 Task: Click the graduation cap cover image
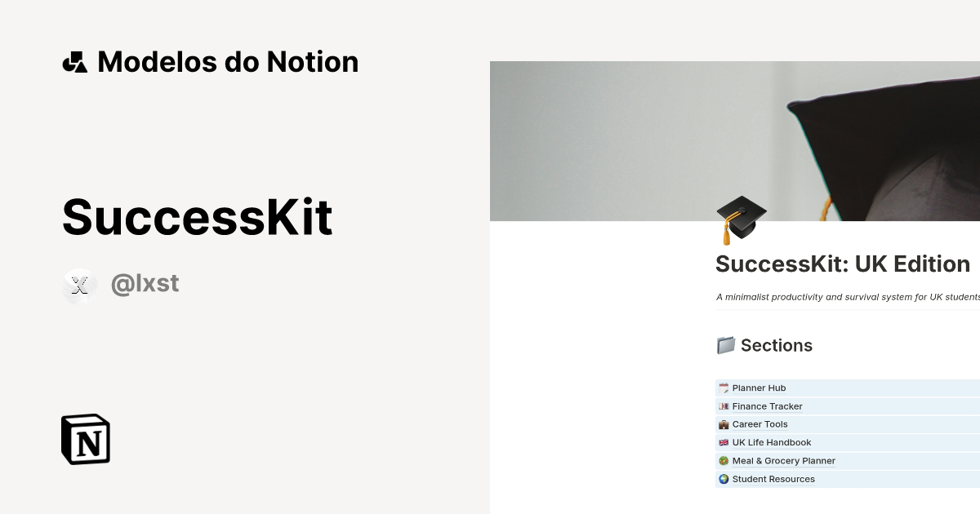735,139
